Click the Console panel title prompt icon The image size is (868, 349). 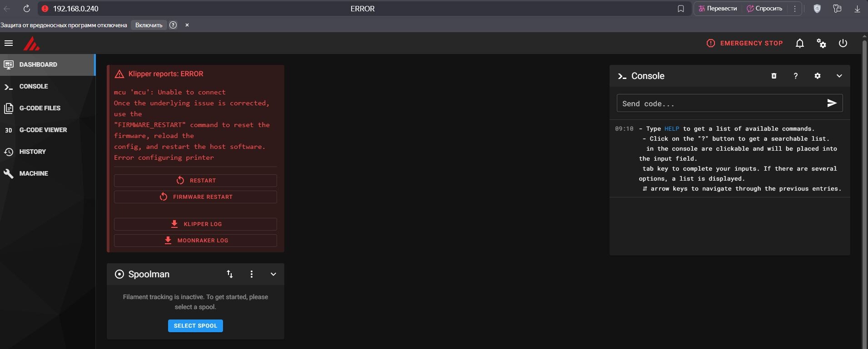pyautogui.click(x=622, y=76)
